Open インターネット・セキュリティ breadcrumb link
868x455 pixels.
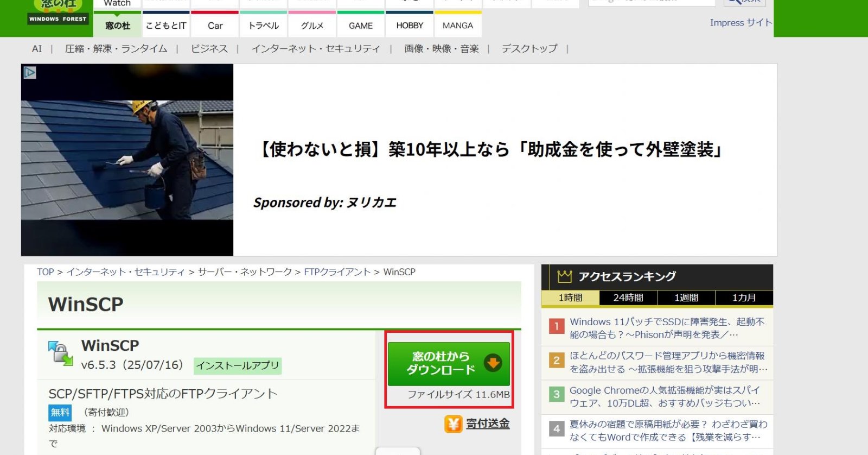(125, 272)
